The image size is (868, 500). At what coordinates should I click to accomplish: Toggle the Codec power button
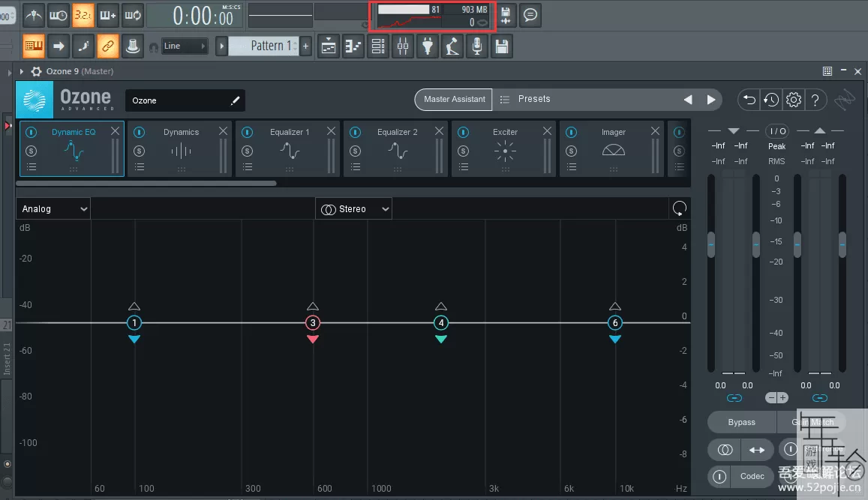719,476
